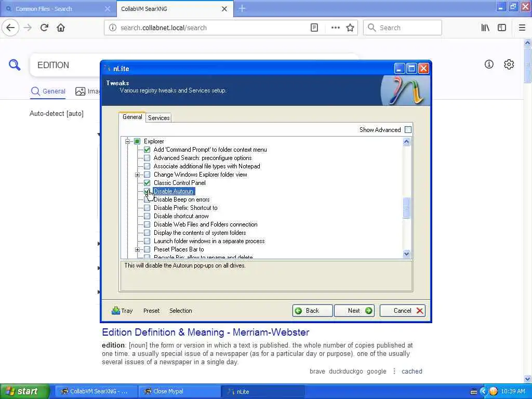Check Advanced Search: preconfigure options
This screenshot has width=532, height=399.
[x=147, y=158]
